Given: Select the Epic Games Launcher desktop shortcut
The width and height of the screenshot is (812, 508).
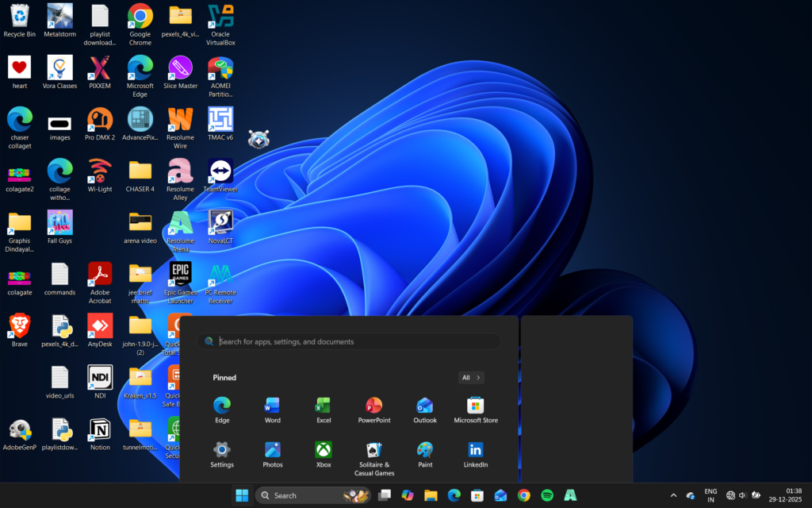Looking at the screenshot, I should pyautogui.click(x=180, y=283).
